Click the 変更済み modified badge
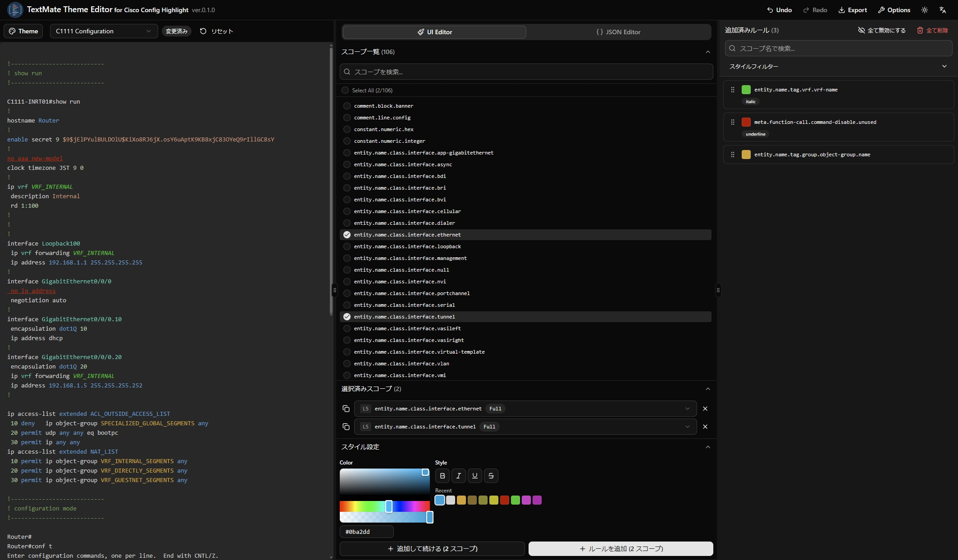This screenshot has height=560, width=958. [177, 31]
